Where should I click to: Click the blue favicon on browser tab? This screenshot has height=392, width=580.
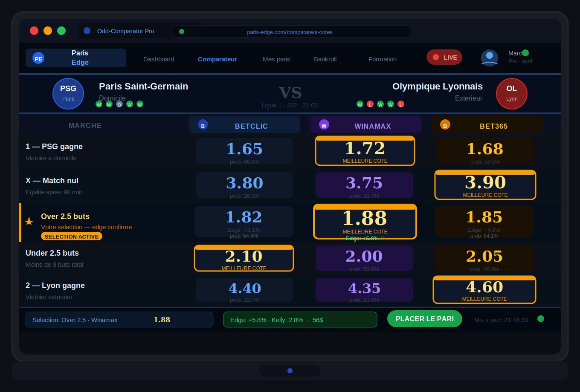(87, 31)
